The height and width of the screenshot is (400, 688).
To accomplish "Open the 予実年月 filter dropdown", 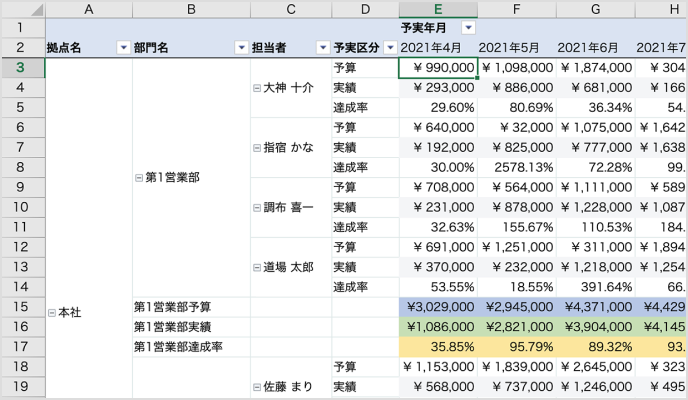I will tap(469, 28).
